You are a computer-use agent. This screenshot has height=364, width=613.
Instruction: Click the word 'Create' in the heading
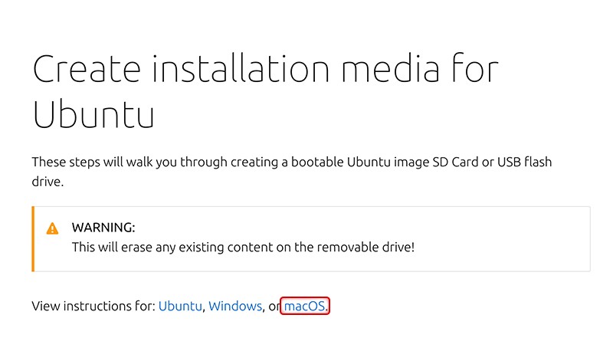[87, 69]
